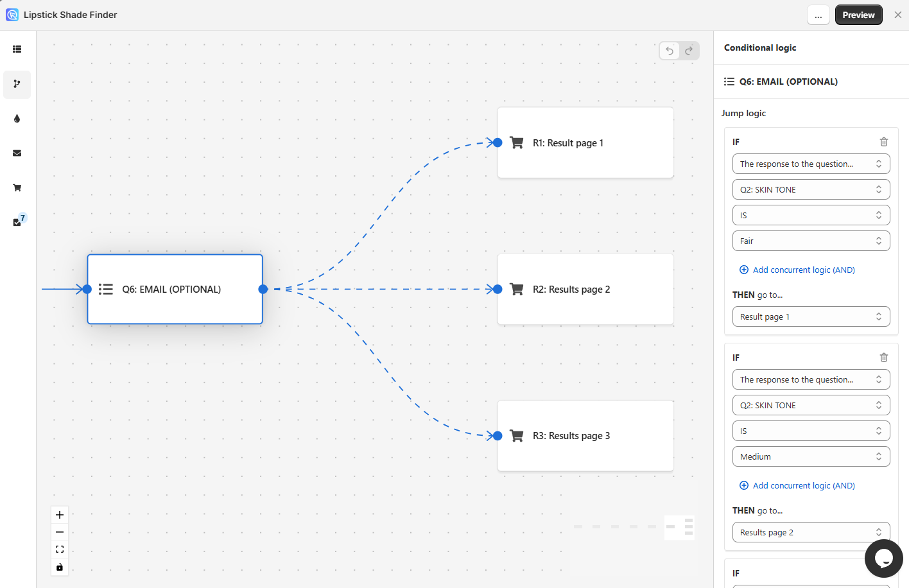Open first rule's IS operator dropdown
The image size is (909, 588).
pyautogui.click(x=811, y=215)
